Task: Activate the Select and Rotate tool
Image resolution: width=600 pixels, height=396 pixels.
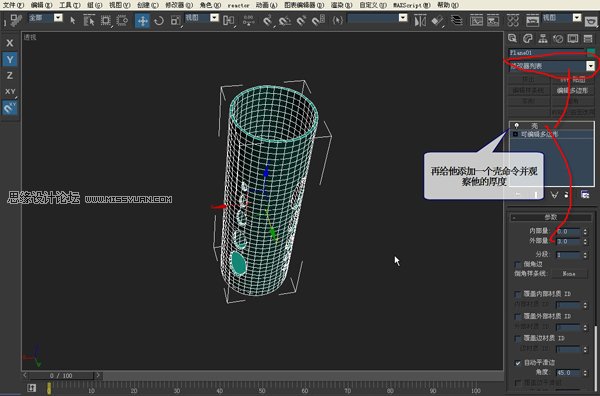Action: [x=159, y=20]
